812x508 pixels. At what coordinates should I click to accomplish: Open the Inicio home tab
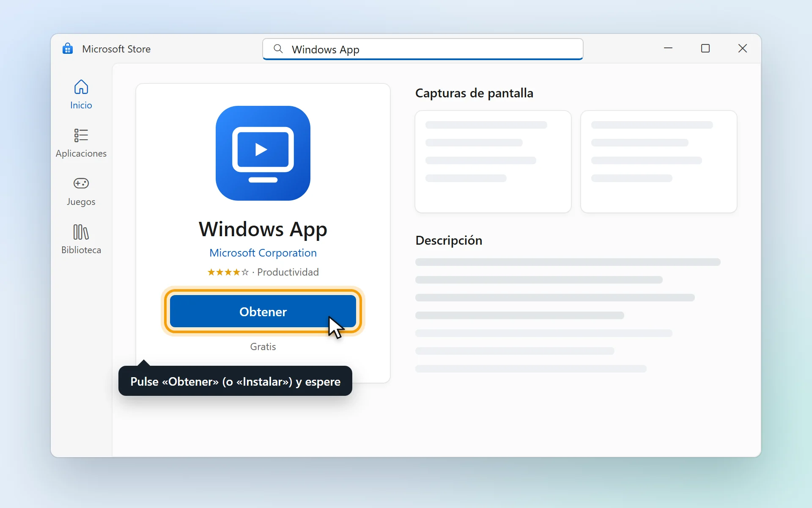(x=81, y=95)
